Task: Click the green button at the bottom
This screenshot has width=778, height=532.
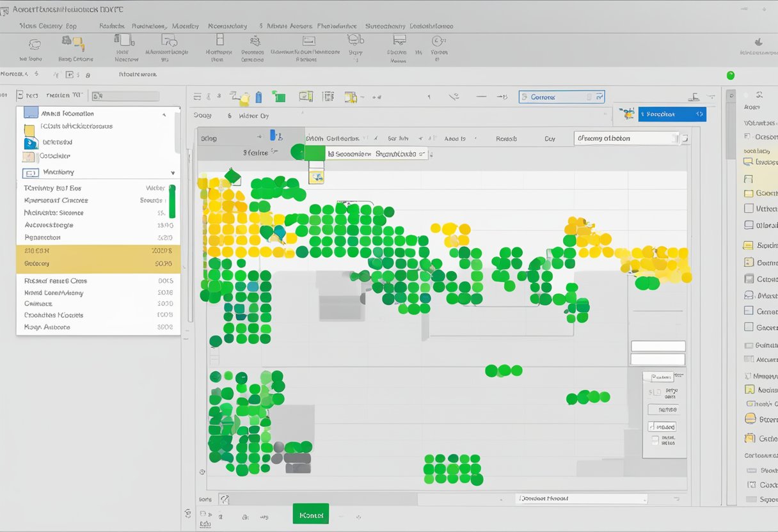Action: (310, 514)
